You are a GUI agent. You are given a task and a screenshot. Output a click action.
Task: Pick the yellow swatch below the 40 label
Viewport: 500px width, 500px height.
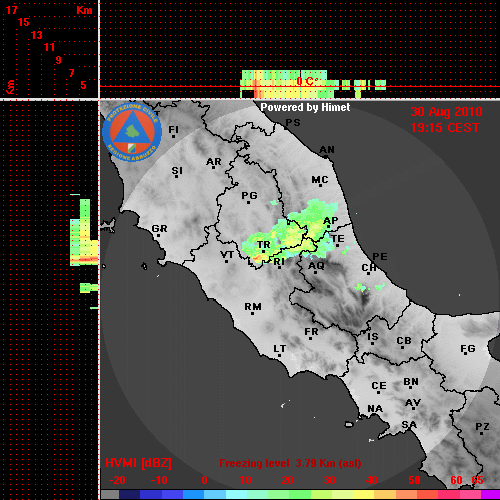click(363, 495)
